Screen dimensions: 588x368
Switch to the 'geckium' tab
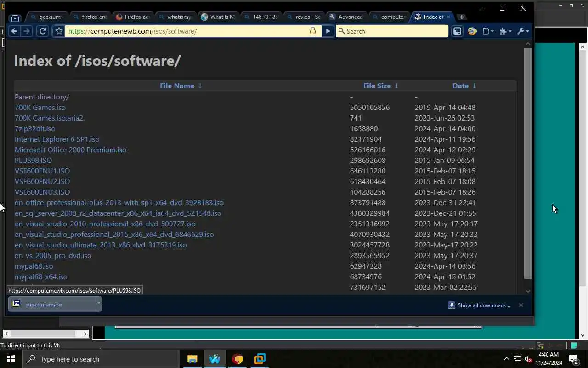coord(48,17)
